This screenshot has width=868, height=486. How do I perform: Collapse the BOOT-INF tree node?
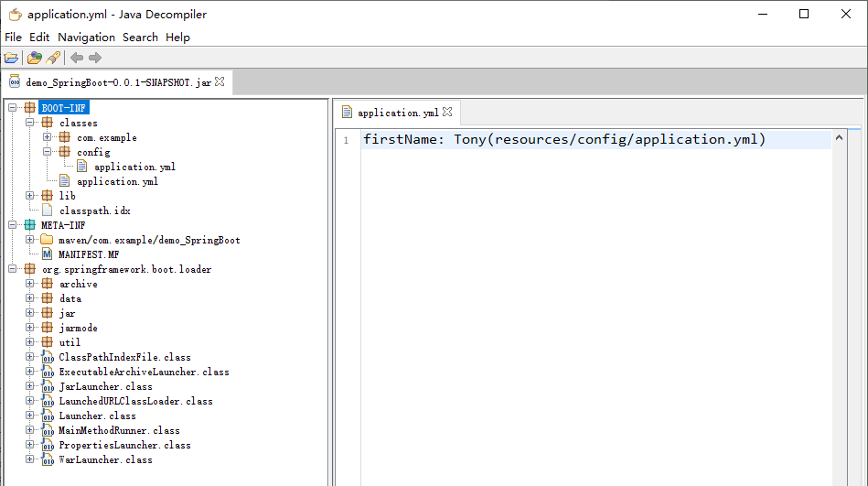(x=12, y=107)
